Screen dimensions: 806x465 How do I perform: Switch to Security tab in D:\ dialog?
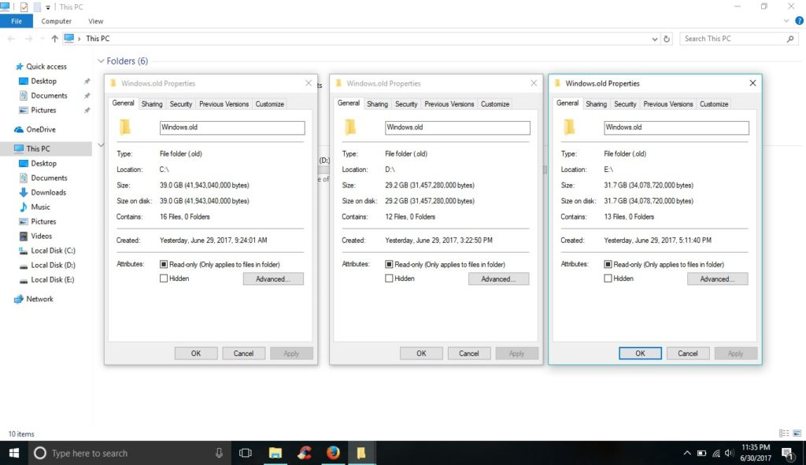(406, 104)
